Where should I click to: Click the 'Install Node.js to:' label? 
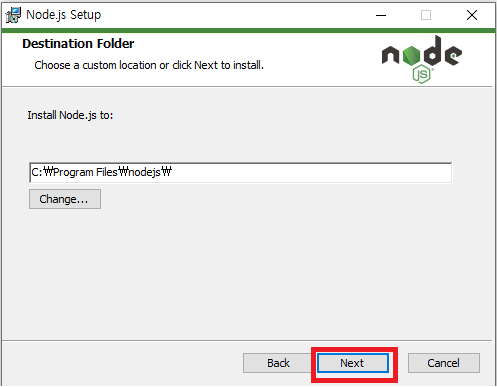(x=70, y=115)
